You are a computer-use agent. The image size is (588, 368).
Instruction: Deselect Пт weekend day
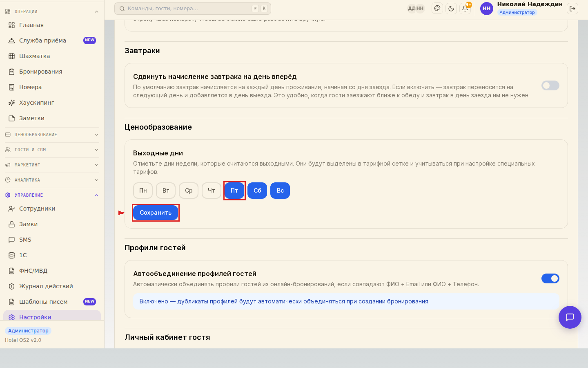pyautogui.click(x=234, y=191)
